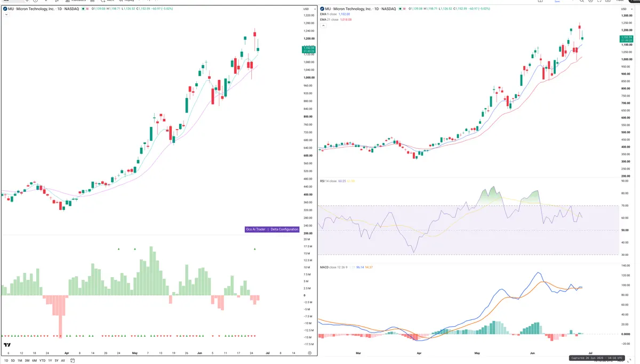Select the 3M time range

27,361
